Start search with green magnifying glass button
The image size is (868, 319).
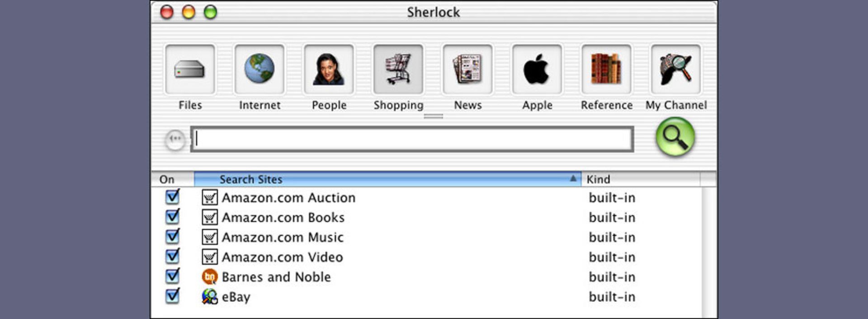675,137
